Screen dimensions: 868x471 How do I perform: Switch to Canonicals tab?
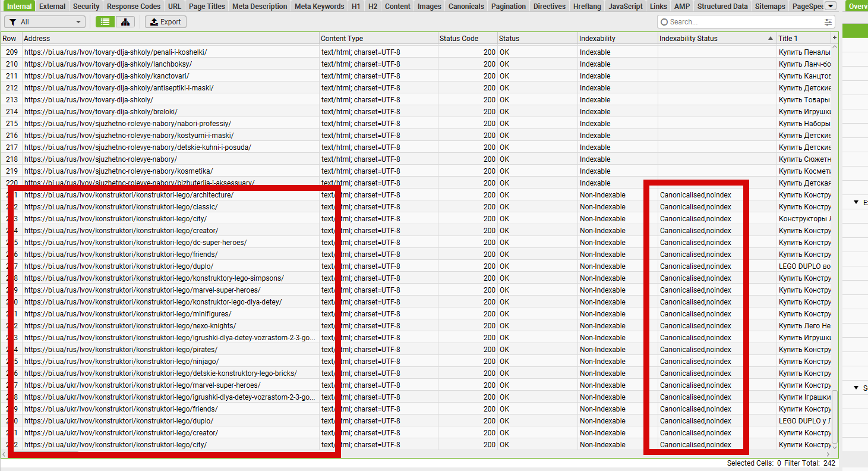coord(466,7)
